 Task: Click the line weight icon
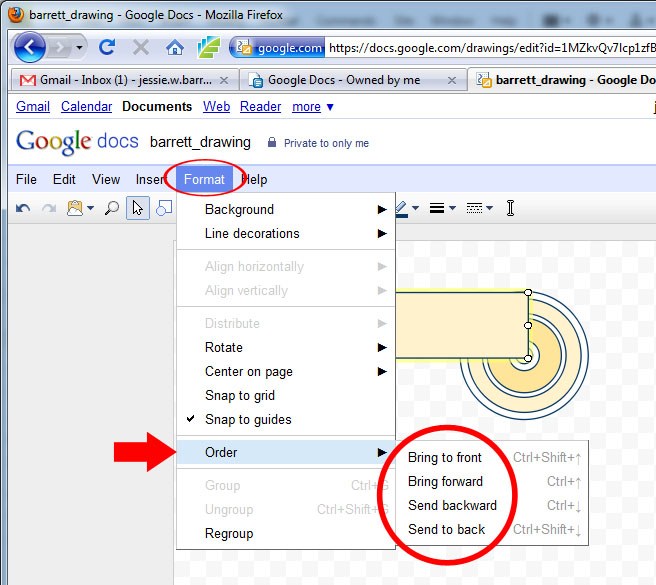tap(437, 208)
